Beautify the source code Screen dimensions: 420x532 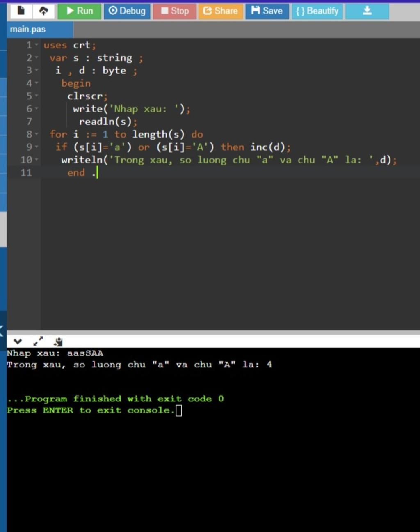pos(317,11)
